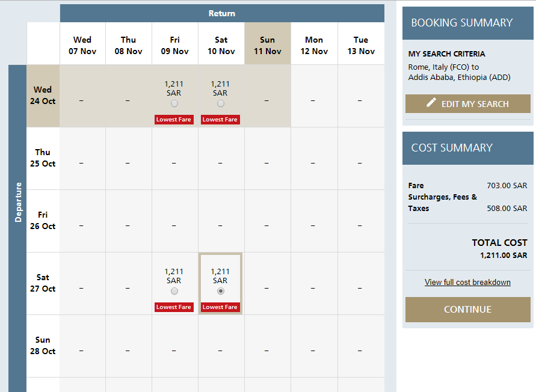The image size is (536, 392).
Task: Click the Sat 10 Nov return column header
Action: tap(221, 43)
